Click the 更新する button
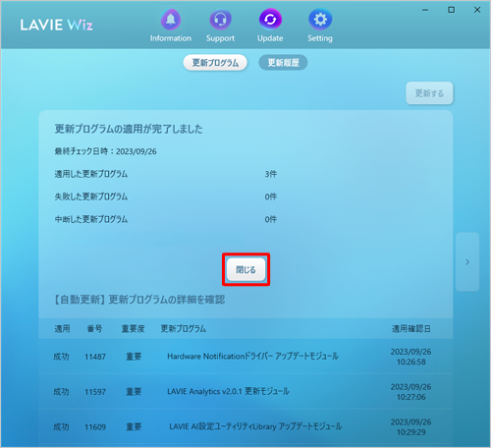The height and width of the screenshot is (448, 491). point(429,93)
